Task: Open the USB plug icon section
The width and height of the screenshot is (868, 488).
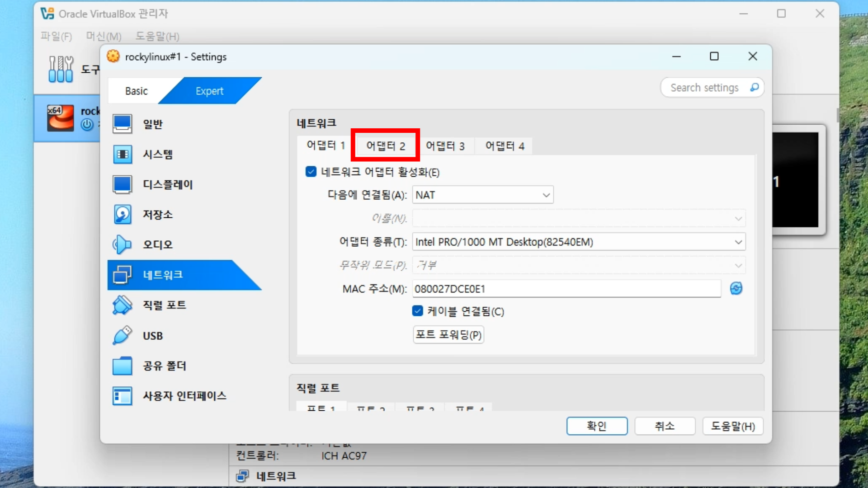Action: pyautogui.click(x=123, y=336)
